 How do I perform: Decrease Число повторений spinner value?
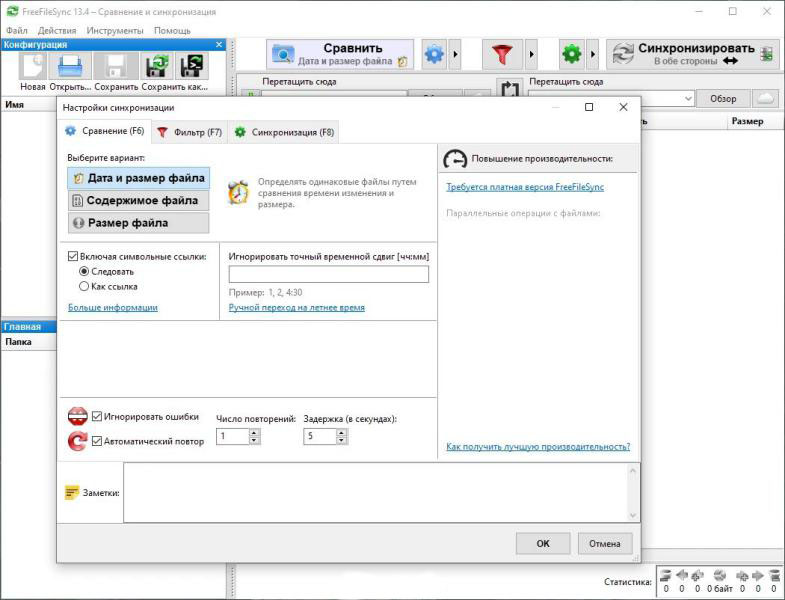click(254, 440)
